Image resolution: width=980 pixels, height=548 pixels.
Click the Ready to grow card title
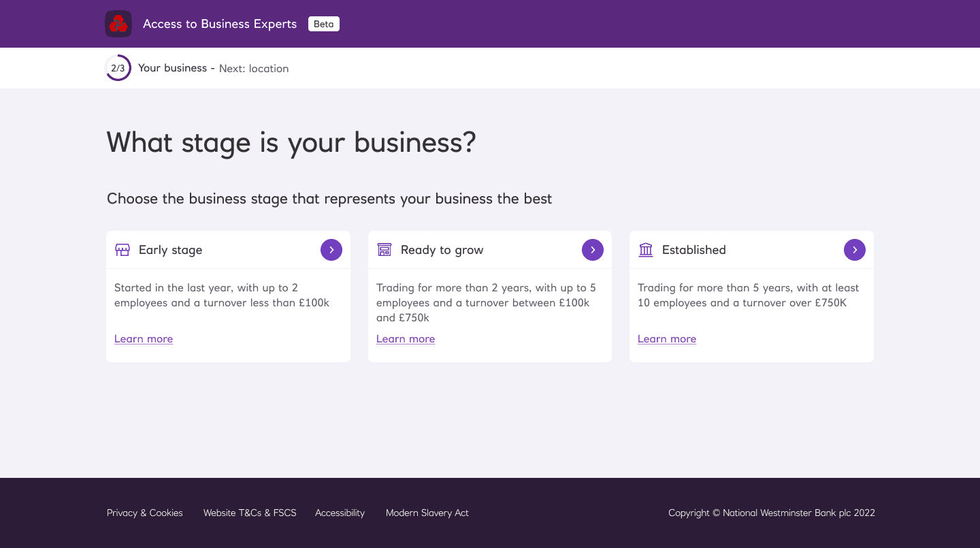click(x=442, y=250)
